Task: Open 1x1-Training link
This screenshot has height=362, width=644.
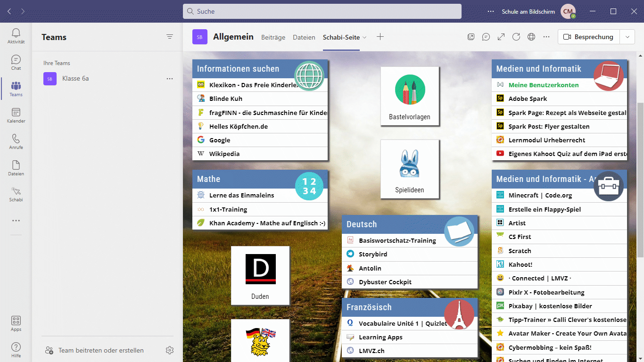Action: point(260,209)
